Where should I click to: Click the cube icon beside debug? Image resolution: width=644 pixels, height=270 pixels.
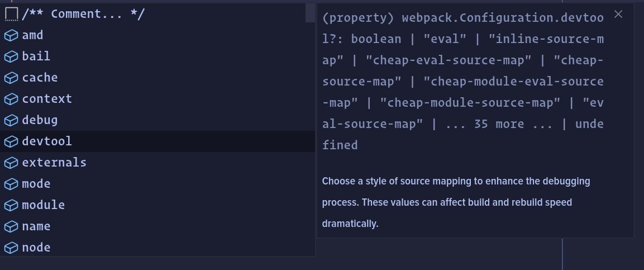coord(11,120)
